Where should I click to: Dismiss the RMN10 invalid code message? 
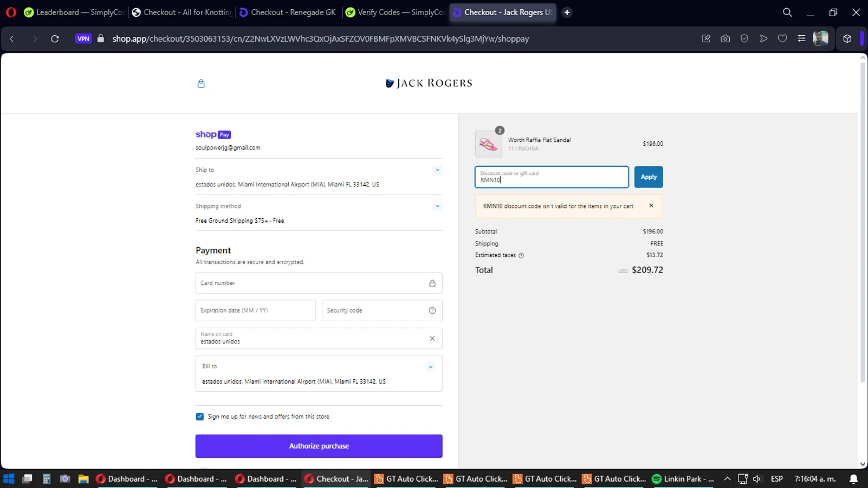(x=651, y=206)
